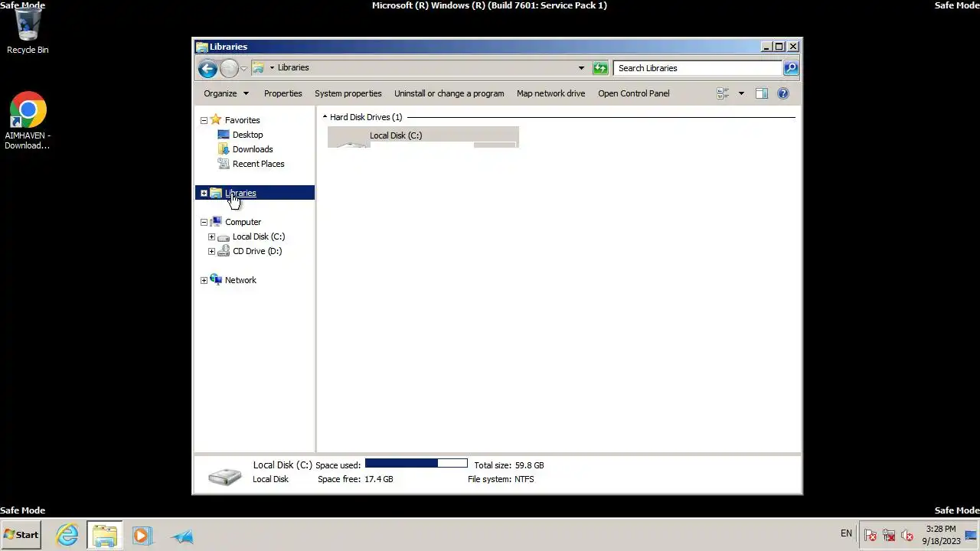
Task: Open the More view options arrow
Action: pos(741,93)
